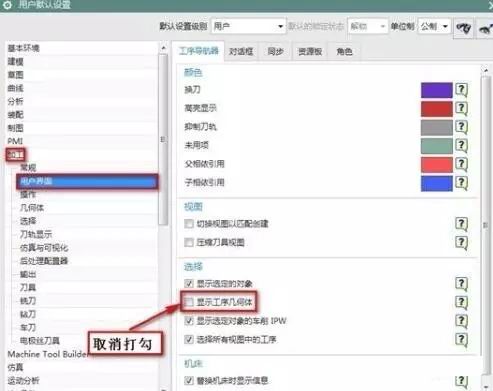493x391 pixels.
Task: Change 未用项 green color swatch
Action: coord(437,146)
